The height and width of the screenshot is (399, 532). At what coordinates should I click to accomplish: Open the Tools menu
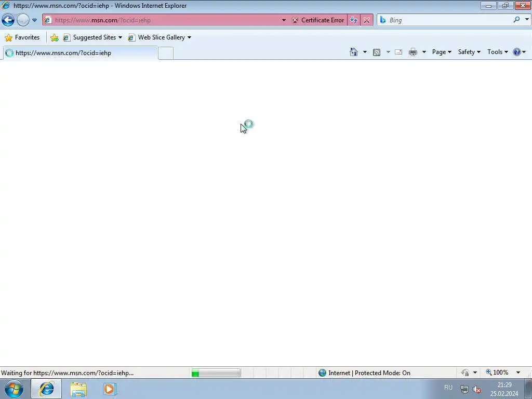point(497,52)
